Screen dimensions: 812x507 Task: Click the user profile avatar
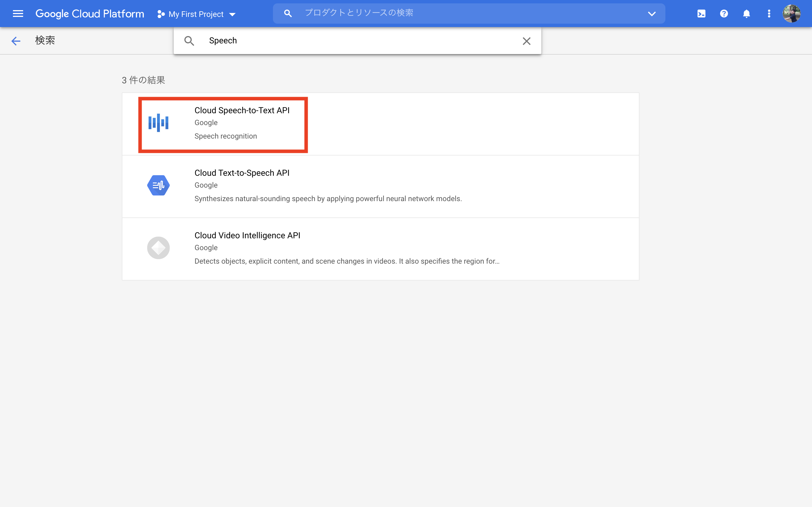(791, 14)
